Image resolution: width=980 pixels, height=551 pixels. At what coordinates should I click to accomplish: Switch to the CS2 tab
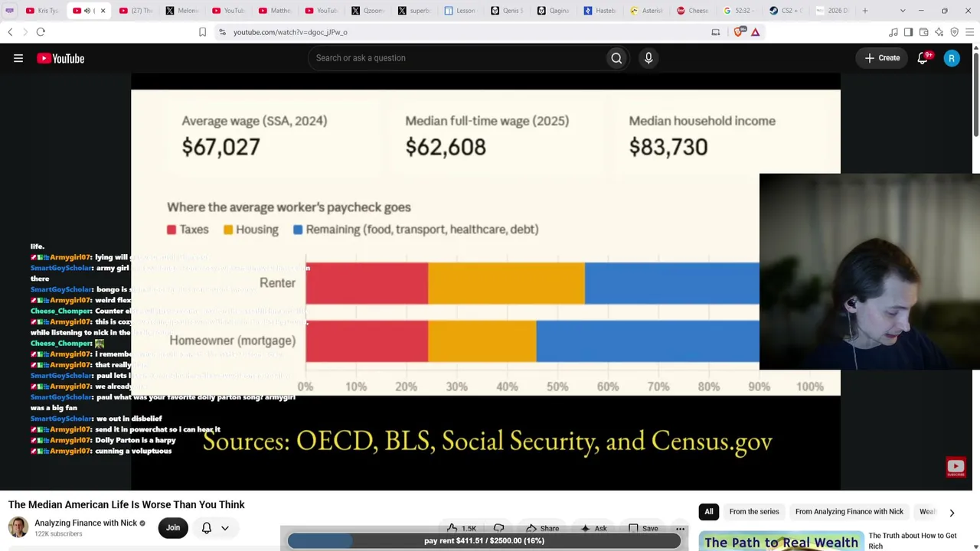pos(786,11)
